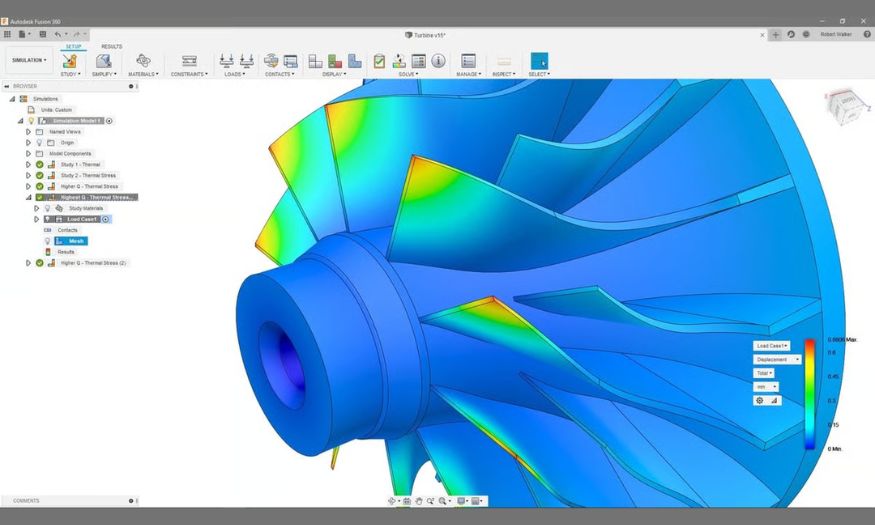Click the new design plus tab button
Viewport: 875px width, 525px height.
pyautogui.click(x=776, y=35)
